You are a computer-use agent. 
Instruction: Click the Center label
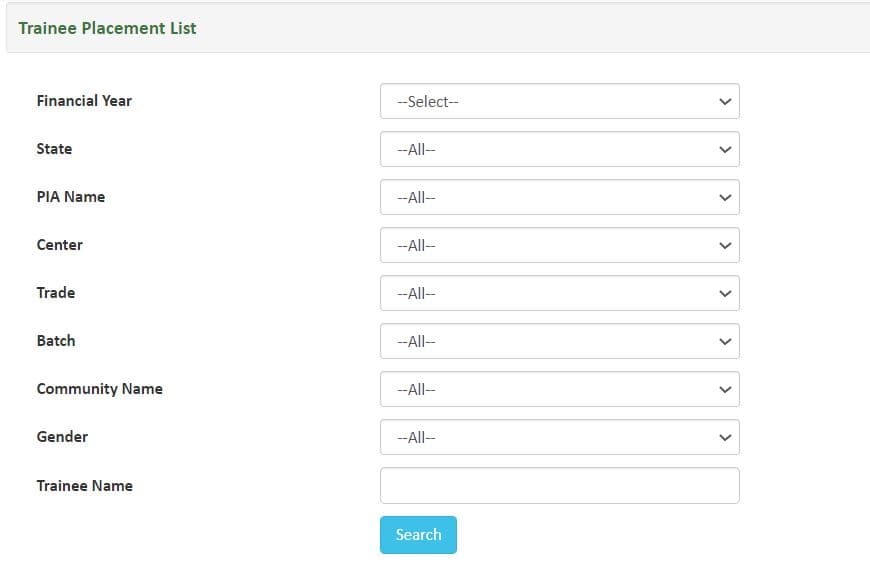click(x=59, y=245)
